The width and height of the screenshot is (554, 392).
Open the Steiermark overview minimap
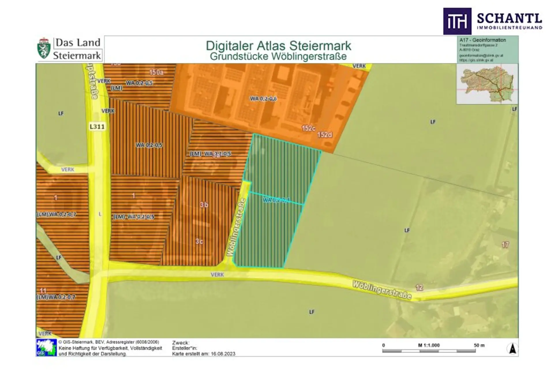point(487,84)
